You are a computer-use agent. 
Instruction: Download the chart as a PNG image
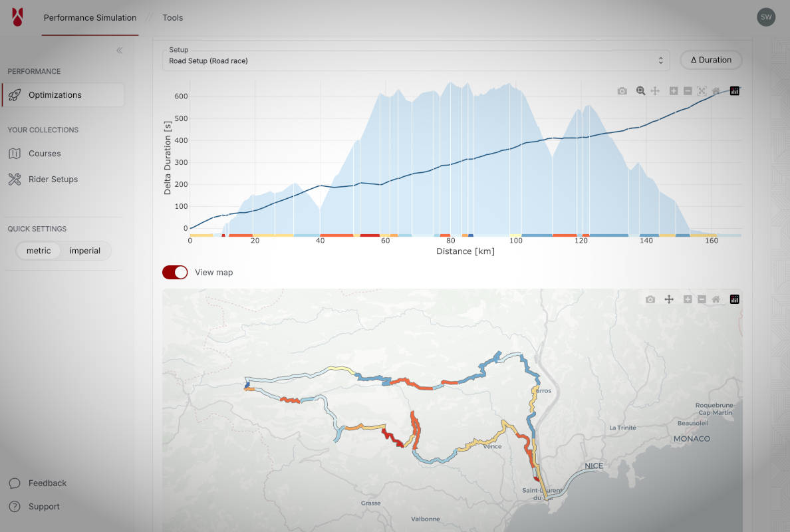pos(622,90)
